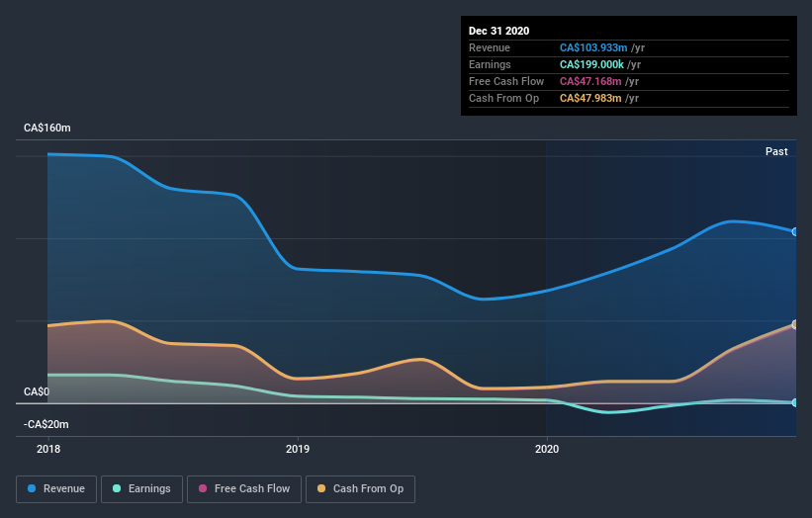Toggle the Free Cash Flow legend button

pyautogui.click(x=244, y=489)
